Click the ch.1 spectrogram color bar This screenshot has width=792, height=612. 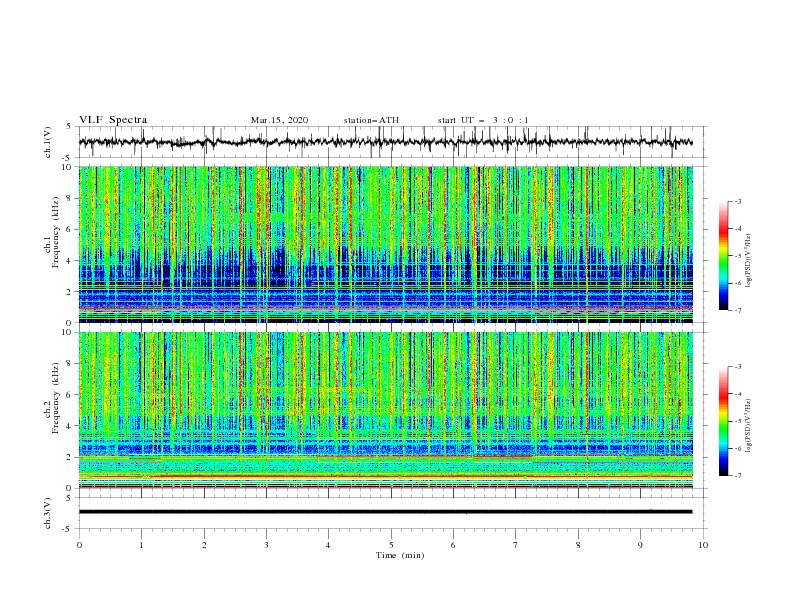point(724,256)
